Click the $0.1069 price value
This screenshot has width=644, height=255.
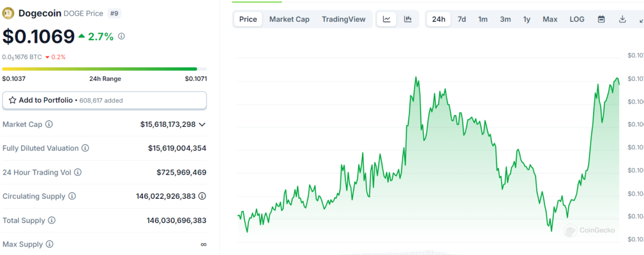39,36
